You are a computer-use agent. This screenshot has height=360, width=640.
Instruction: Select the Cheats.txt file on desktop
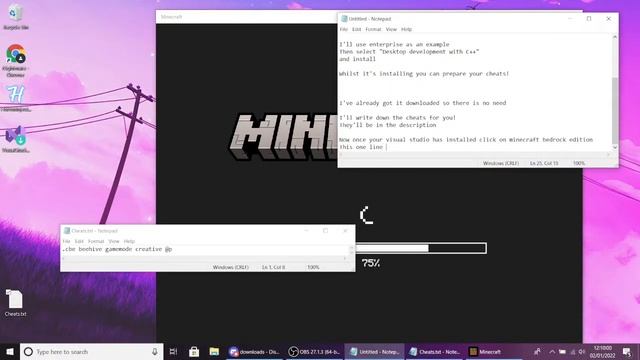click(x=15, y=303)
